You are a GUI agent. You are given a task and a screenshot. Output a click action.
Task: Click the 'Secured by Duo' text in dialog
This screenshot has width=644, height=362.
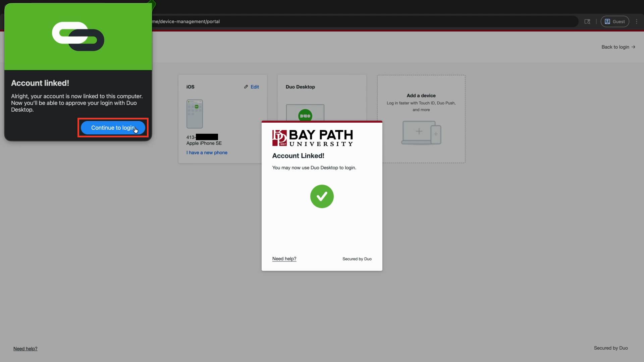pos(357,259)
